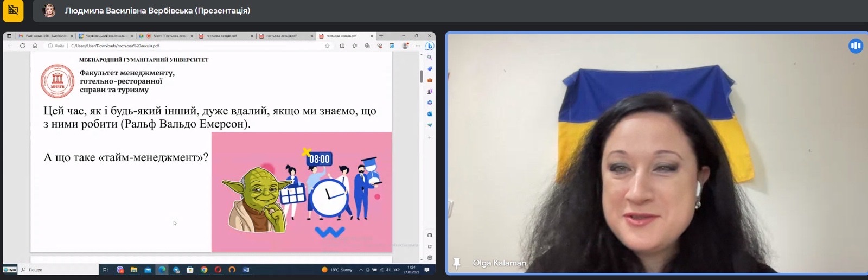This screenshot has height=280, width=868.
Task: Click the PDF page vertical scrollbar thumb
Action: click(421, 76)
